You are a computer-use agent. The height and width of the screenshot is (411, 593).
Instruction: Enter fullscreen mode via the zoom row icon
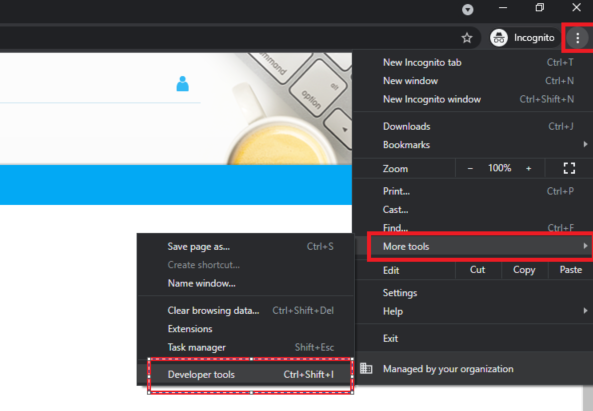pyautogui.click(x=569, y=168)
